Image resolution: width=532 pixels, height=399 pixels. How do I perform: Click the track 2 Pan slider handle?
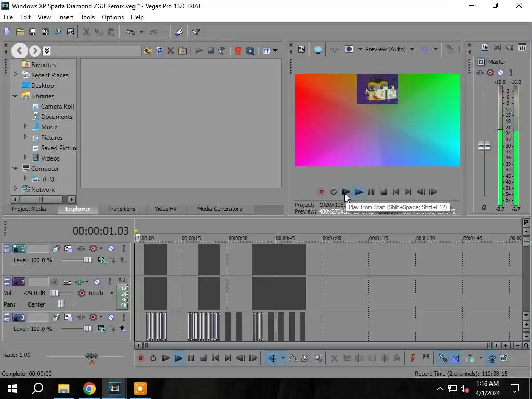pyautogui.click(x=61, y=303)
